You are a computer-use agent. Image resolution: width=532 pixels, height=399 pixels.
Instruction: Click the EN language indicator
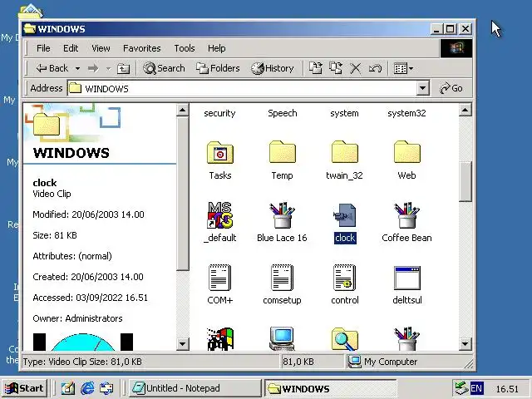coord(476,388)
